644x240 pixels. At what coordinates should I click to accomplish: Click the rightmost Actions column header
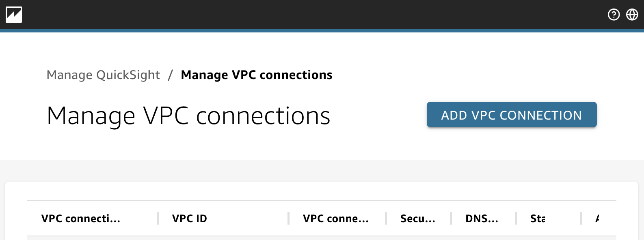[x=597, y=219]
